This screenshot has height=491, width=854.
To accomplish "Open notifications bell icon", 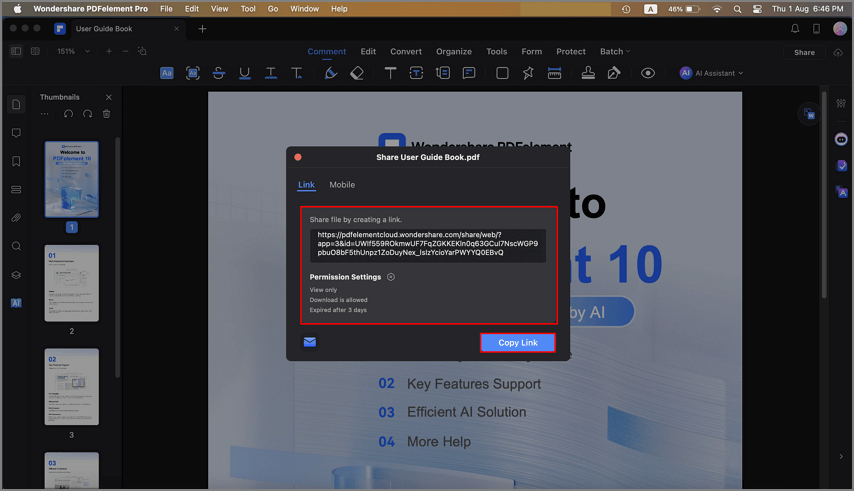I will (795, 28).
